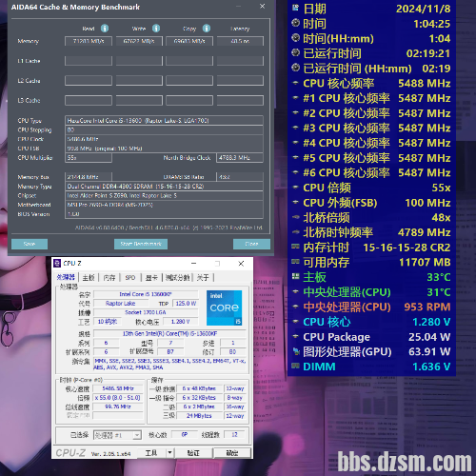
Task: Click the motherboard icon beside 主板 33°C
Action: 295,276
